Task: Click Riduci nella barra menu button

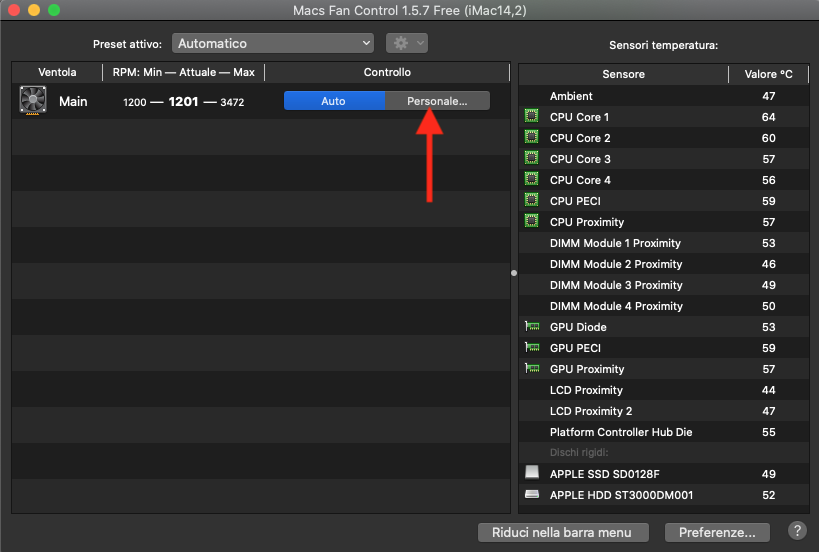Action: [x=563, y=533]
